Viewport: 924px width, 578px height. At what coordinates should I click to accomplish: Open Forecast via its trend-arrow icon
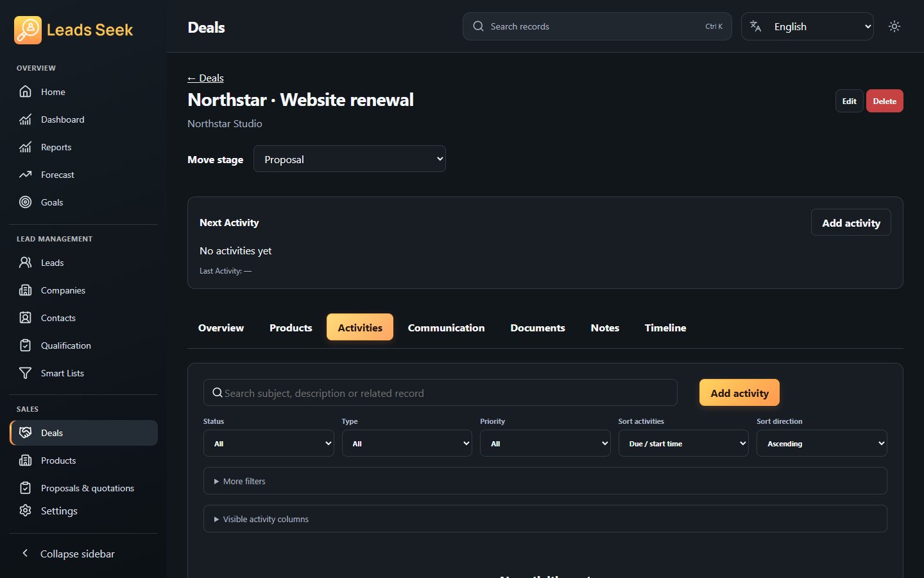[x=25, y=175]
